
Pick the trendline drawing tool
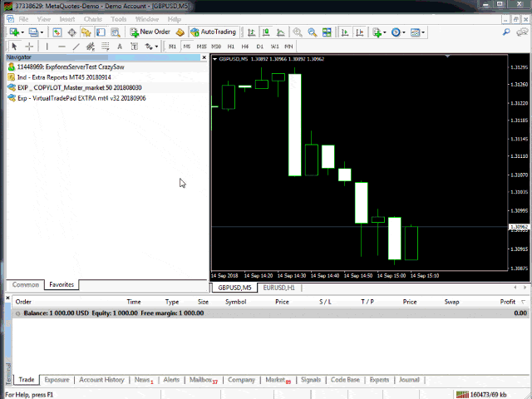76,47
